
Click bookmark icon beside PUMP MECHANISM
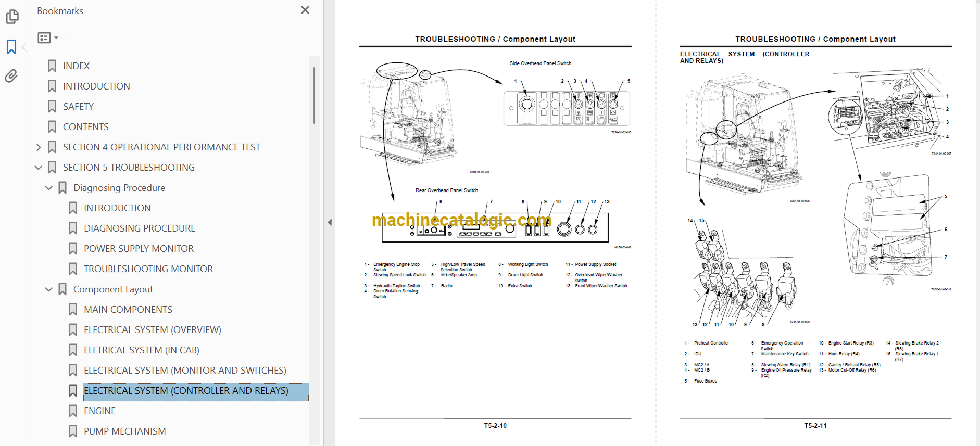(73, 431)
